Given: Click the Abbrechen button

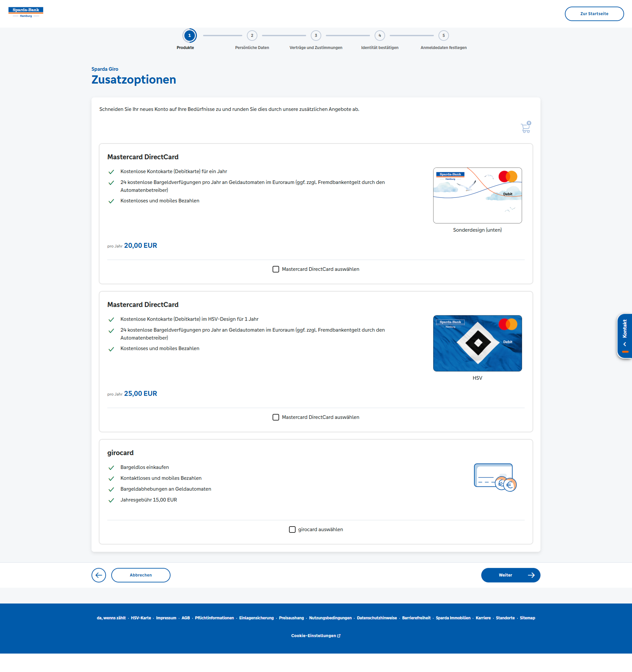Looking at the screenshot, I should pyautogui.click(x=141, y=575).
